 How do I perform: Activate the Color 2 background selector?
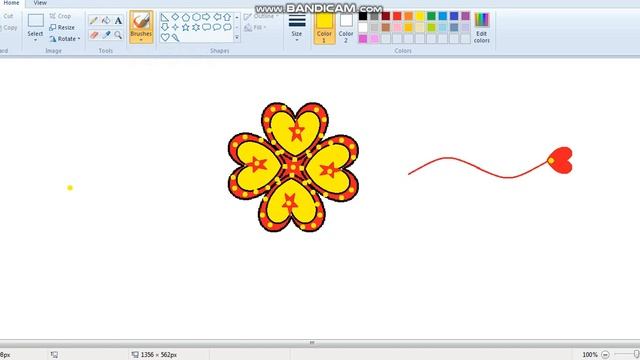pos(346,28)
